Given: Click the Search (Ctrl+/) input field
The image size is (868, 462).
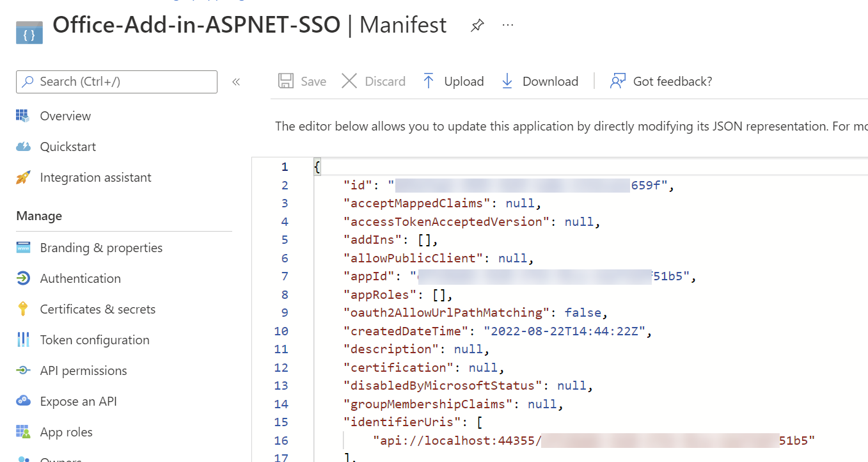Looking at the screenshot, I should point(116,81).
